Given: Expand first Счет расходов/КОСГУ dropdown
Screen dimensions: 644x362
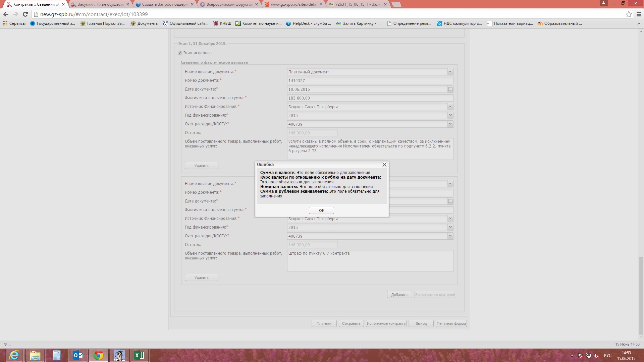Looking at the screenshot, I should [x=450, y=124].
